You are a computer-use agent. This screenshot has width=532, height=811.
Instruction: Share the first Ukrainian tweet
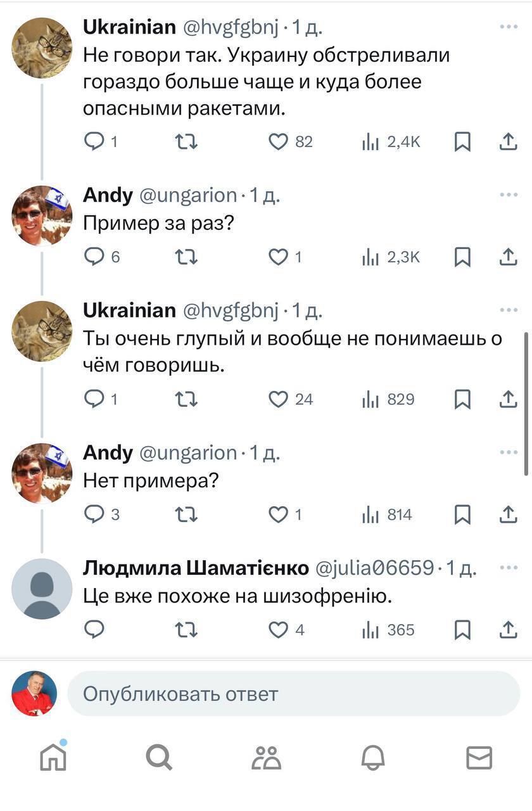tap(508, 142)
